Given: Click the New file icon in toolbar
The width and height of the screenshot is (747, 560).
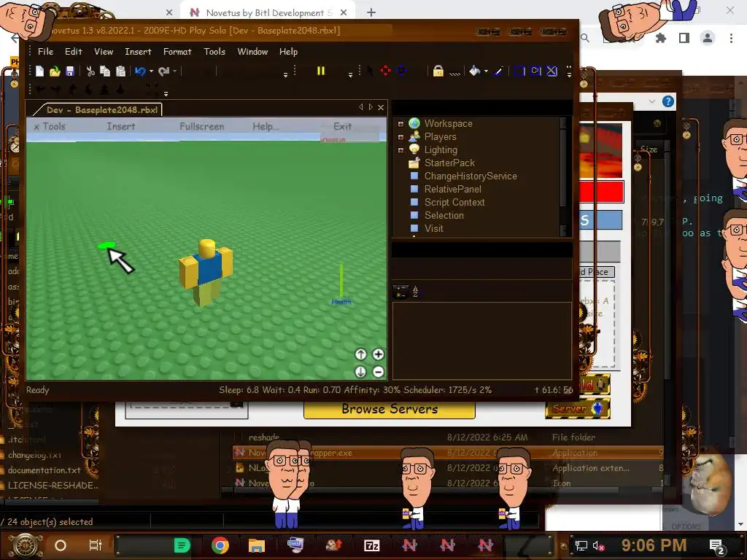Looking at the screenshot, I should click(x=39, y=71).
